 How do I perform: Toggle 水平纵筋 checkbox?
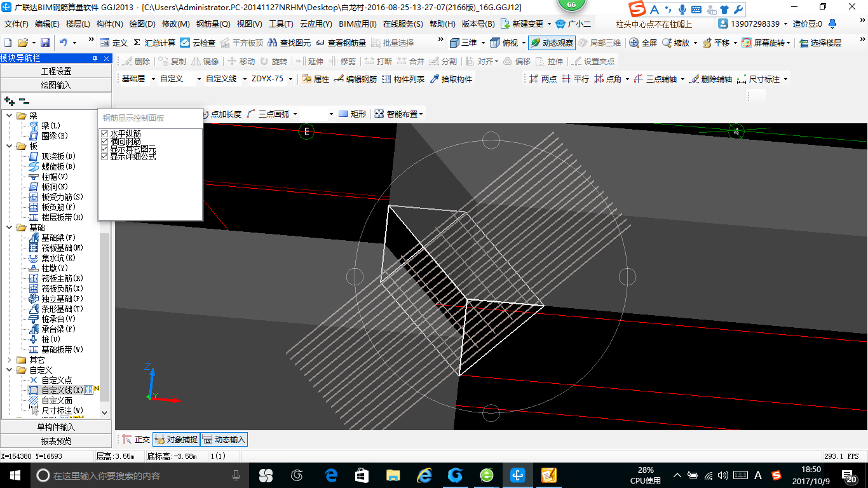point(105,133)
